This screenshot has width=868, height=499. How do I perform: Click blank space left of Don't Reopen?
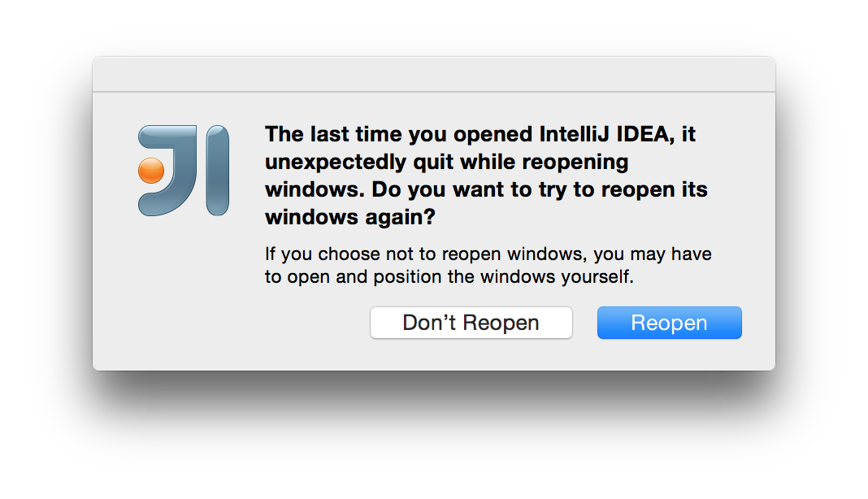click(x=232, y=323)
